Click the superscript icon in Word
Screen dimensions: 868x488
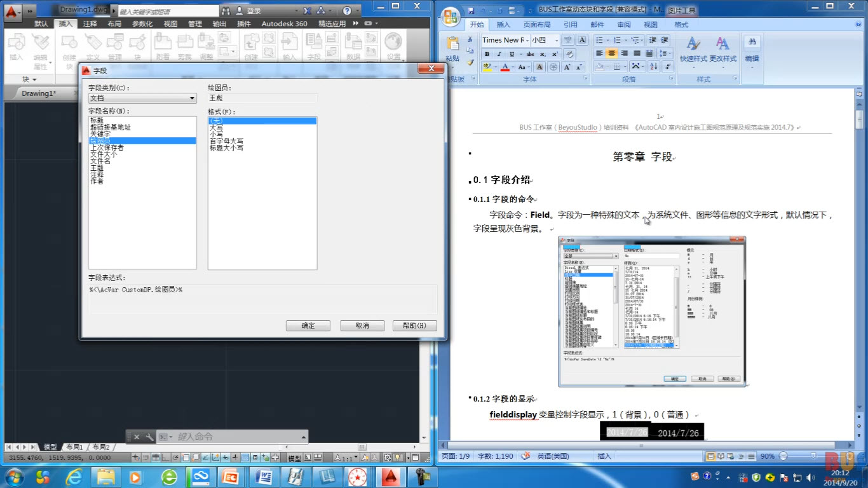(x=555, y=54)
